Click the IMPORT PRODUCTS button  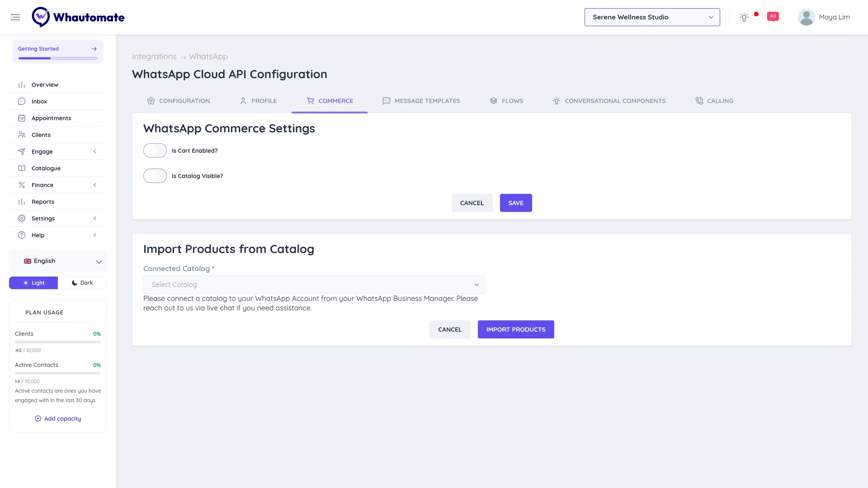pyautogui.click(x=516, y=330)
